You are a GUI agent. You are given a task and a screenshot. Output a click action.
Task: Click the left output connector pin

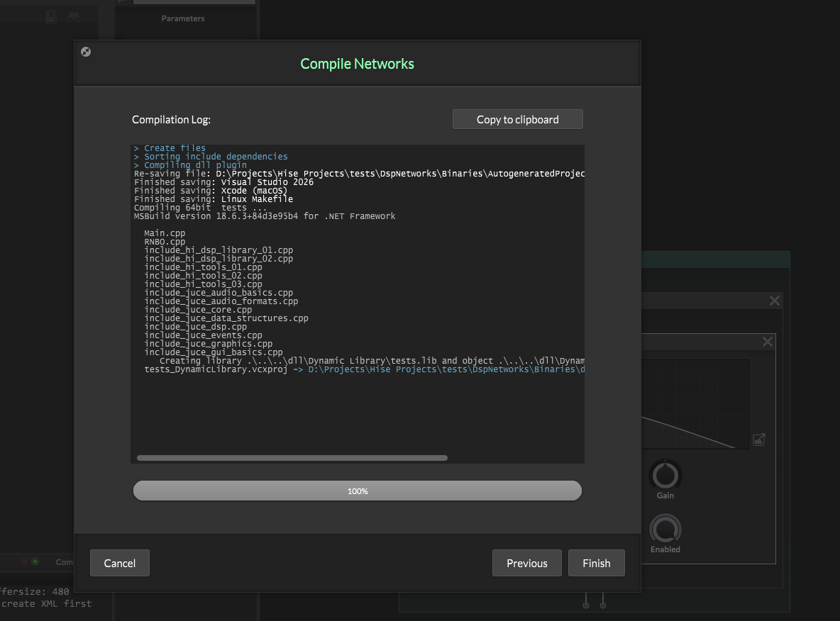coord(586,601)
